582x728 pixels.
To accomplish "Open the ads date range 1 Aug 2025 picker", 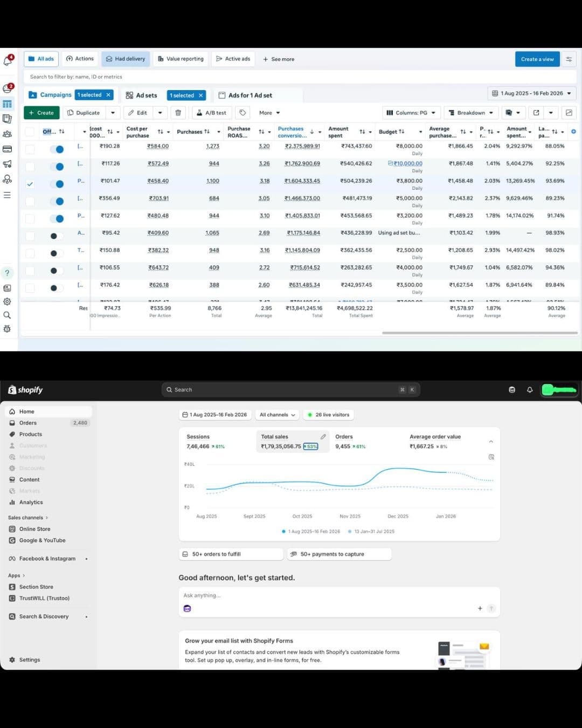I will click(531, 93).
